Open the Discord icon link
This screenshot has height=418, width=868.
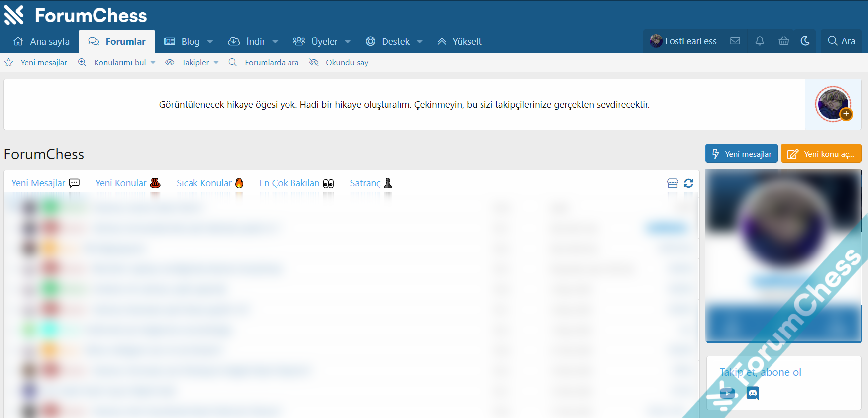coord(753,393)
